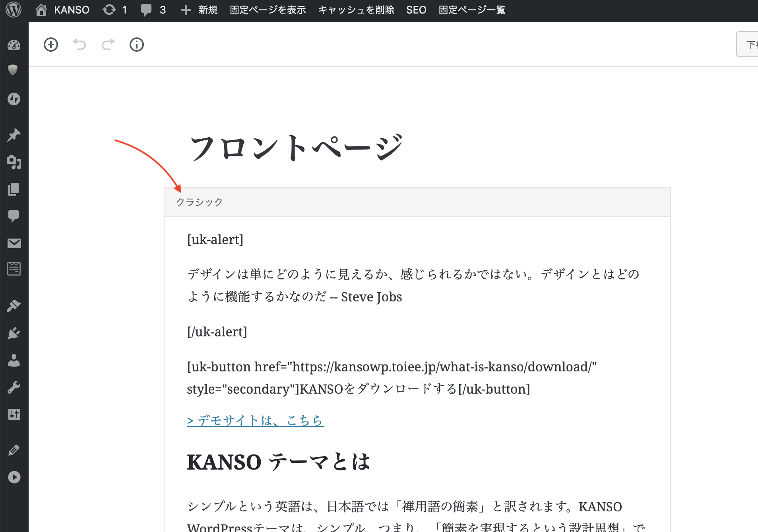This screenshot has height=532, width=758.
Task: Click the [/uk-alert] closing shortcode text
Action: point(217,332)
